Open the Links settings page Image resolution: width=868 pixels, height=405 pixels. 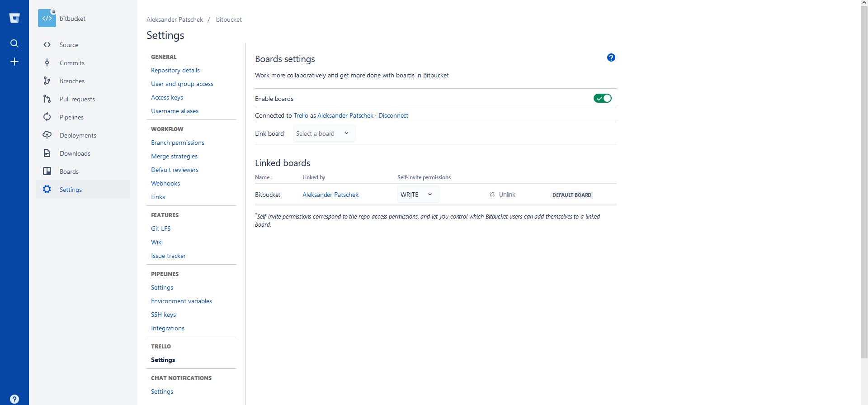158,197
